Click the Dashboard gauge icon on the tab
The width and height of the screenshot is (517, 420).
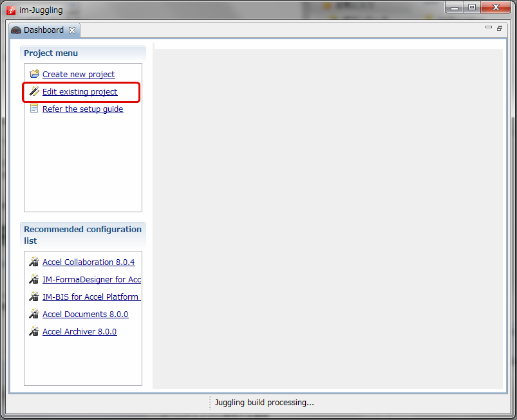[x=16, y=30]
